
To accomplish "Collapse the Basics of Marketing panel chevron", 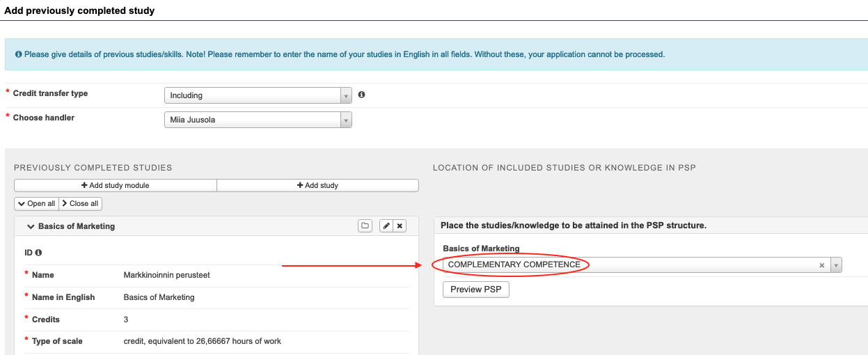I will coord(31,226).
